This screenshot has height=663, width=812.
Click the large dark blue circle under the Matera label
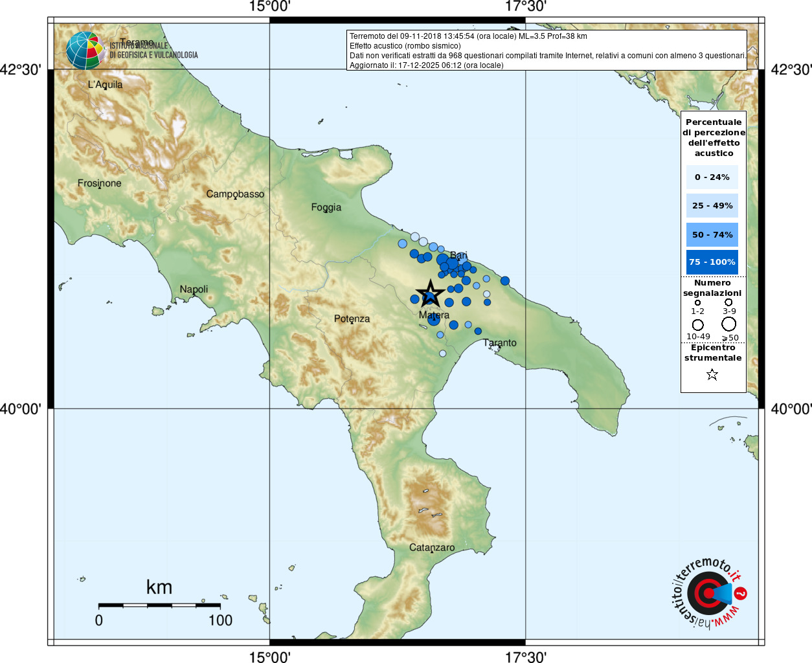434,319
